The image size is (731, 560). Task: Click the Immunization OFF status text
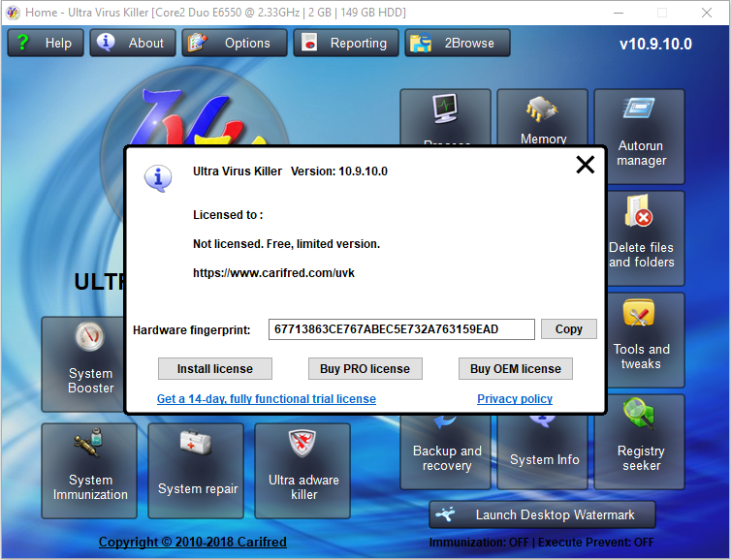479,543
